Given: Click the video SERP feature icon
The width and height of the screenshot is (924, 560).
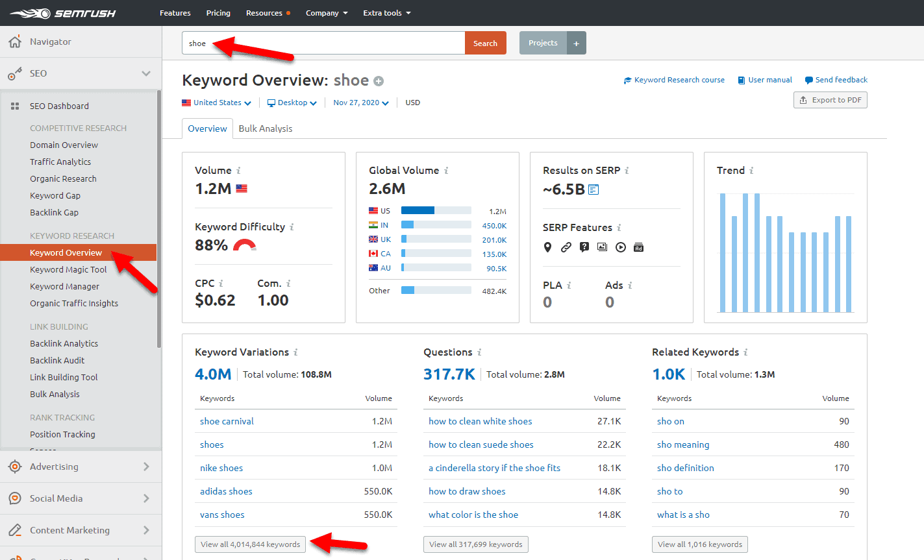Looking at the screenshot, I should [621, 247].
